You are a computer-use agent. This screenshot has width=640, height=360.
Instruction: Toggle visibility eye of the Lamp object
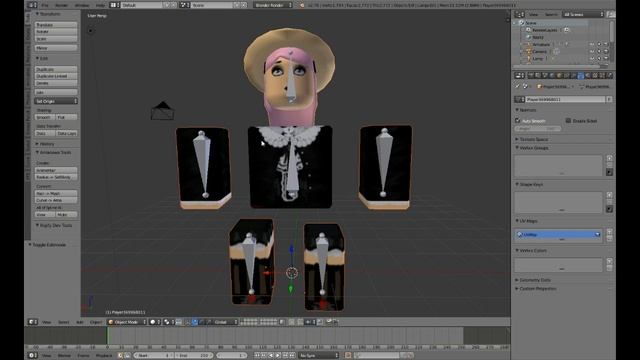click(592, 58)
